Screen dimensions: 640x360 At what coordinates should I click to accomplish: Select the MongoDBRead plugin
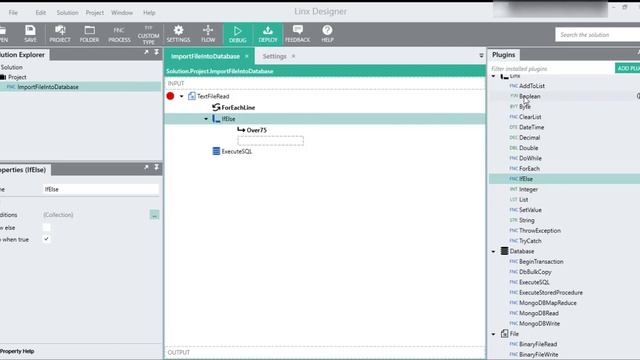(x=538, y=313)
